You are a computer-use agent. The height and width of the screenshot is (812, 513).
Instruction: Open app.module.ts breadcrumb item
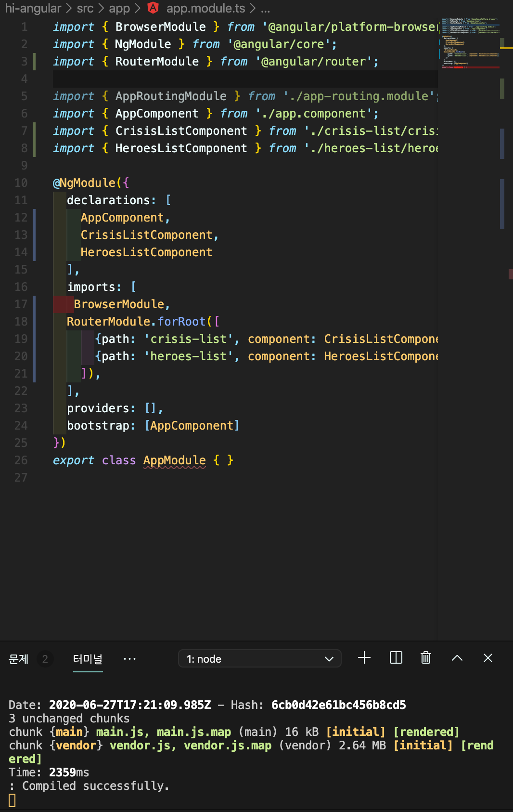[x=205, y=8]
